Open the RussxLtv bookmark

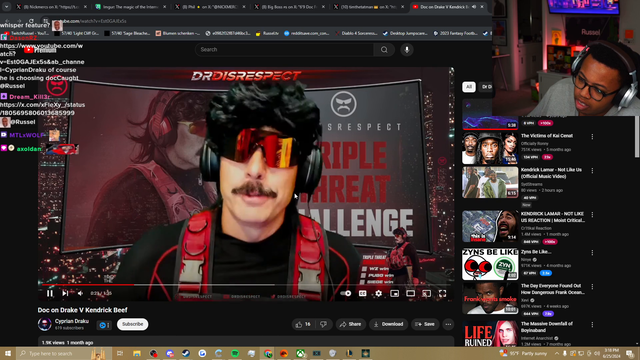pos(267,33)
